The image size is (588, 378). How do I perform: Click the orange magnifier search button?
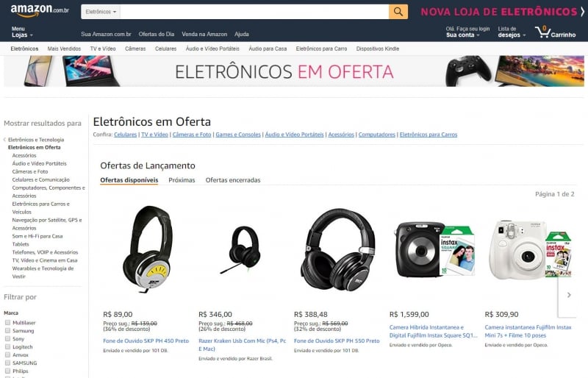pos(398,12)
